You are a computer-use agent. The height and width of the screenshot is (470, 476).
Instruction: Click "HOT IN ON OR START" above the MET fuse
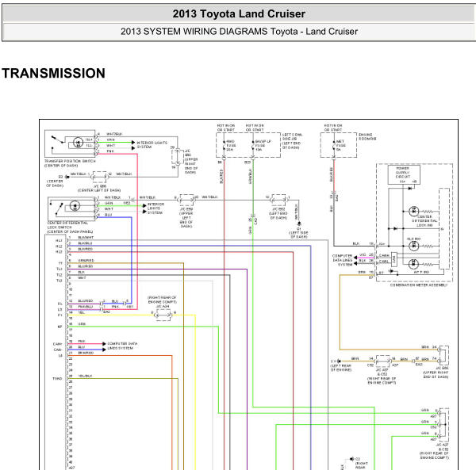point(333,128)
